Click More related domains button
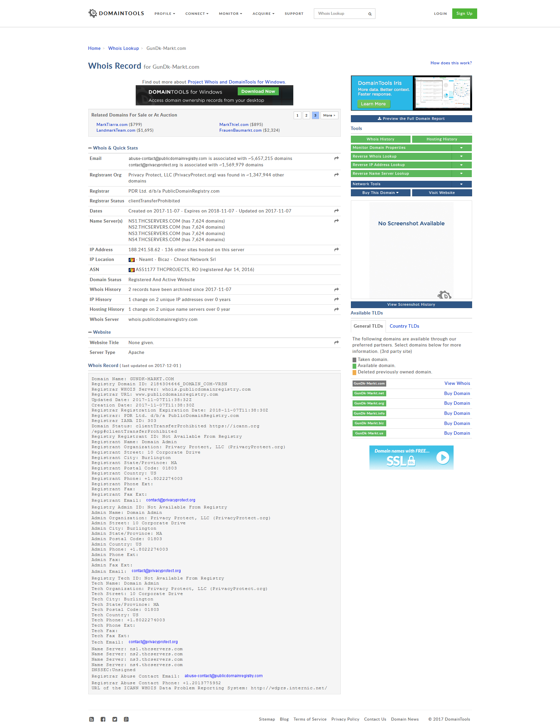Screen dimensions: 560x728 point(329,115)
